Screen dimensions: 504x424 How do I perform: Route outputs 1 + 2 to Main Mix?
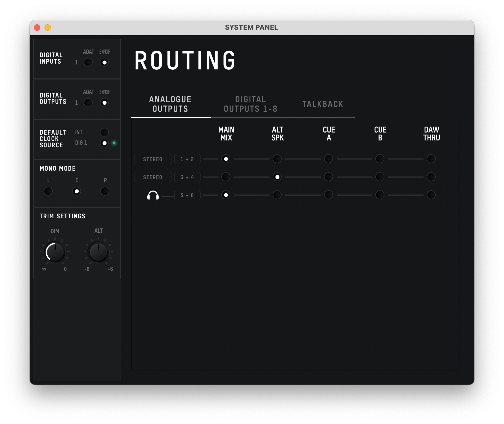pyautogui.click(x=226, y=159)
